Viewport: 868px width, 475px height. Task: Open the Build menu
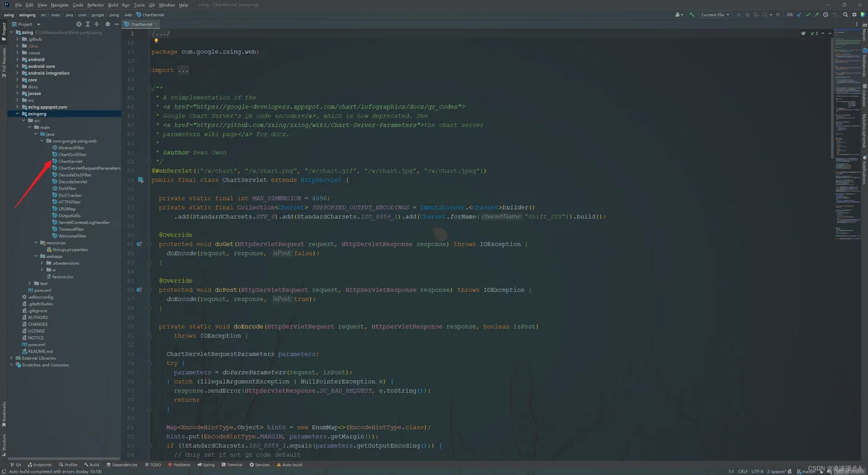pyautogui.click(x=113, y=5)
